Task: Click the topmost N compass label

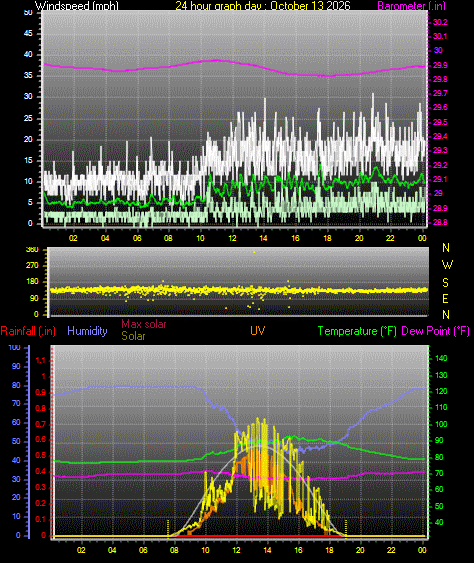Action: pos(446,248)
